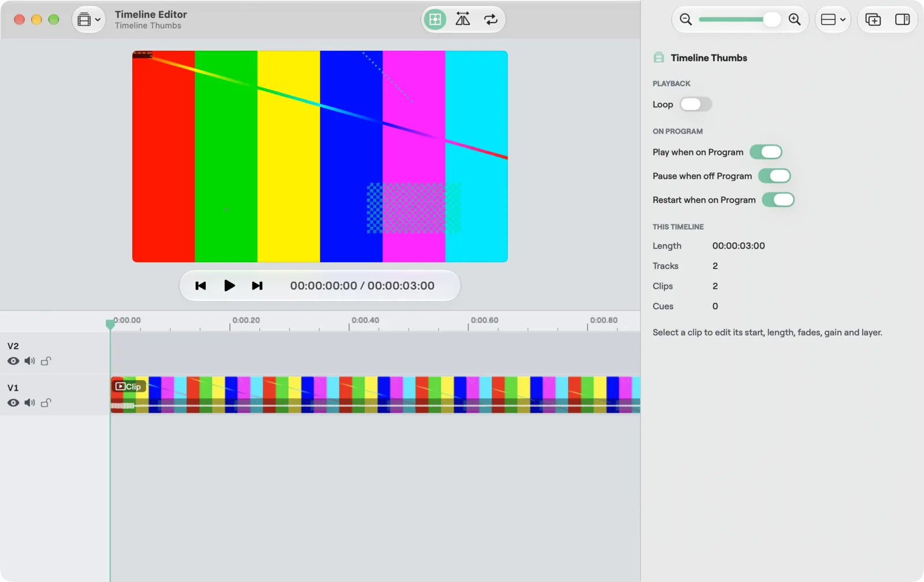Image resolution: width=924 pixels, height=582 pixels.
Task: Open the layout view dropdown
Action: click(833, 20)
